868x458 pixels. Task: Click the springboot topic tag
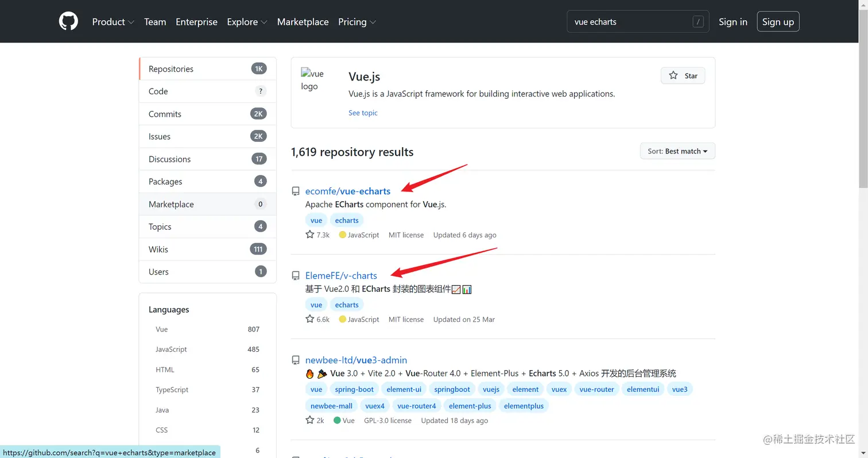(452, 389)
